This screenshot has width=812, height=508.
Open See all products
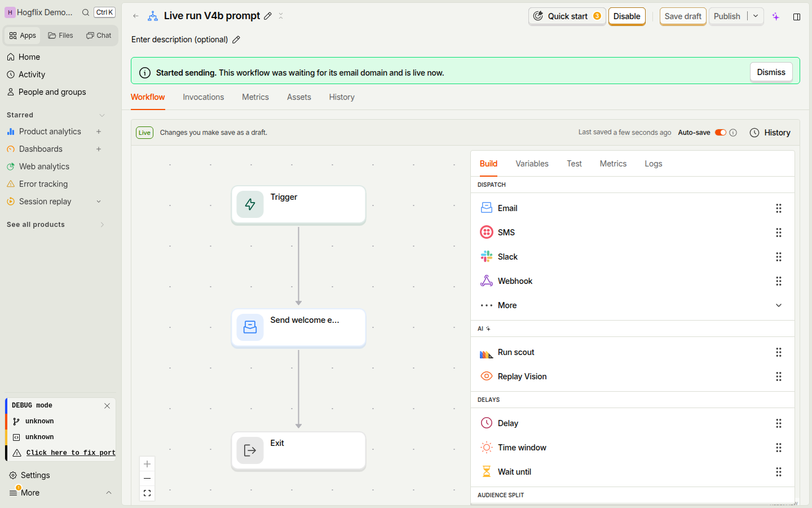[x=56, y=225]
